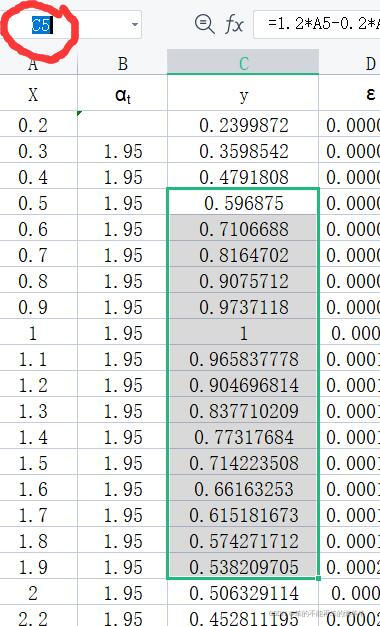Select X cell with value 1.1
This screenshot has height=626, width=380.
click(x=39, y=359)
